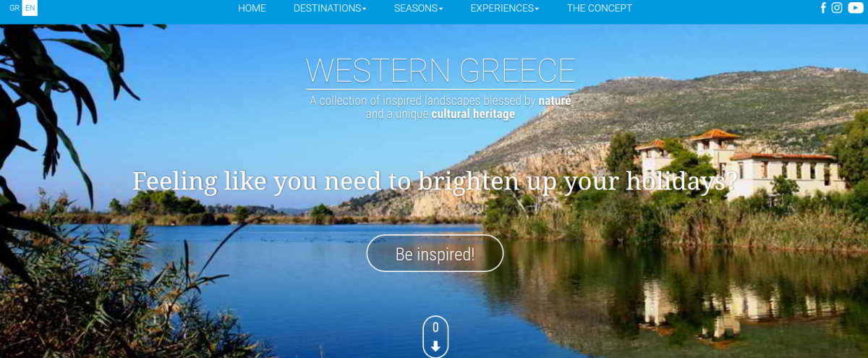The image size is (868, 358).
Task: Open THE CONCEPT page
Action: tap(600, 8)
